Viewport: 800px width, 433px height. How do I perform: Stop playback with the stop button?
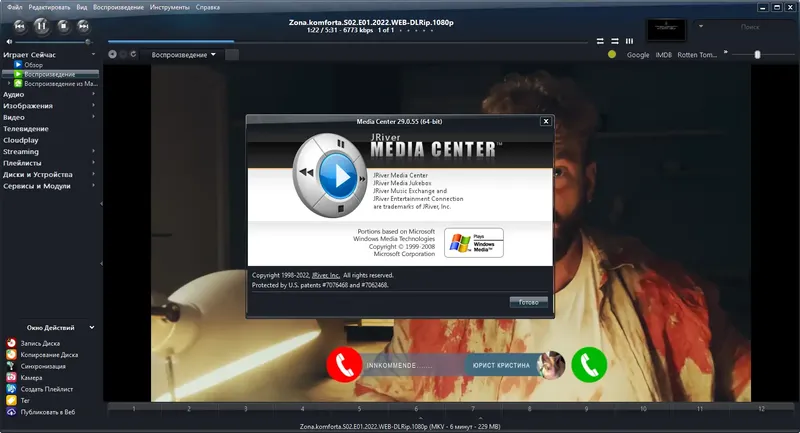(x=63, y=26)
